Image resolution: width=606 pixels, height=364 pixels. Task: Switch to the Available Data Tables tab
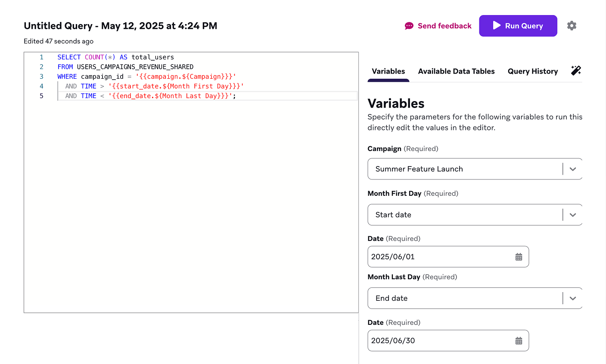click(x=456, y=71)
